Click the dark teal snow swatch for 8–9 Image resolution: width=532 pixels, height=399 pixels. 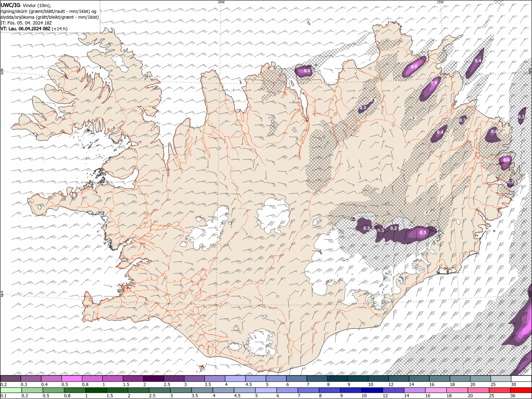[337, 379]
